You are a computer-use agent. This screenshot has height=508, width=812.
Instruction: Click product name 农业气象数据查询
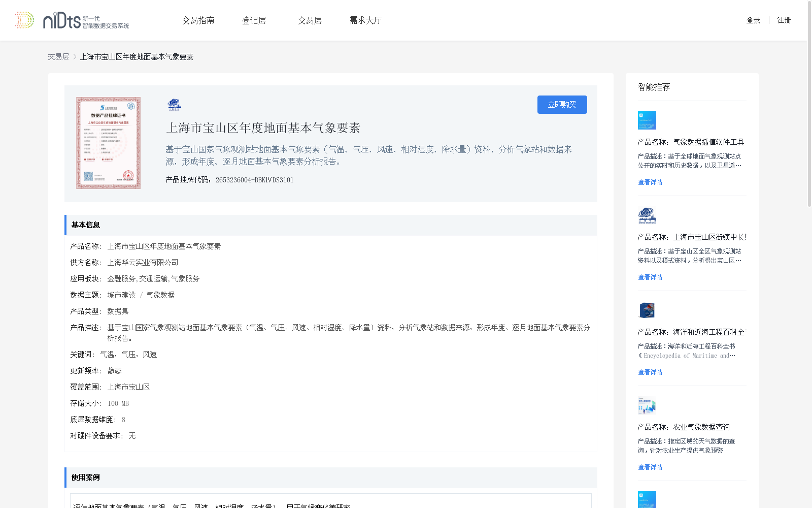click(x=701, y=427)
